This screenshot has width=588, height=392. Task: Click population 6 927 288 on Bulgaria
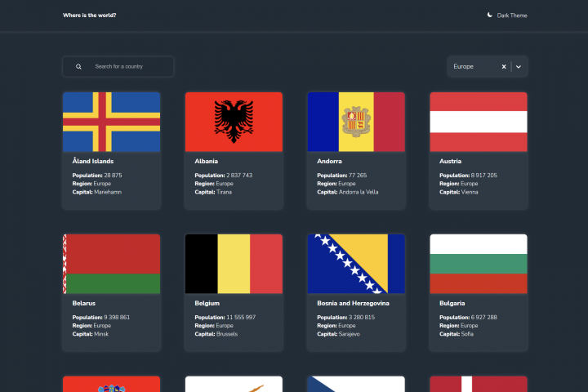tap(484, 318)
